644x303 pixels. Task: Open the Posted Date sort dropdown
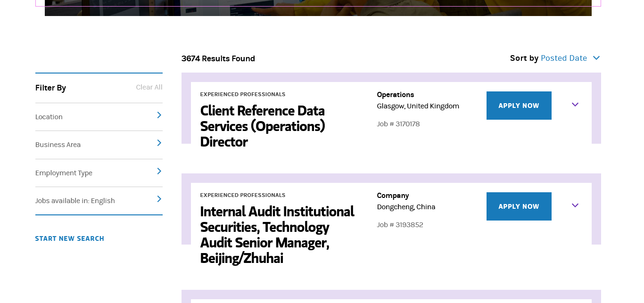[x=563, y=58]
